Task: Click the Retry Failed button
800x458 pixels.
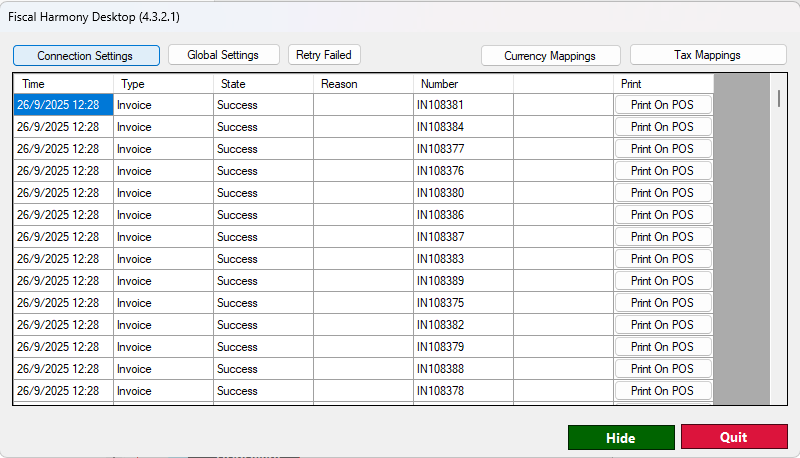Action: pyautogui.click(x=324, y=55)
